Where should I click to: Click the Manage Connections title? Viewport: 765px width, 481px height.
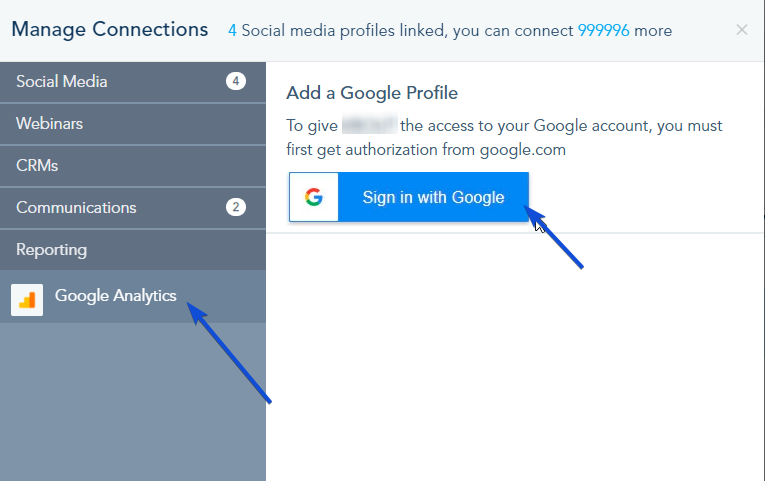(x=110, y=30)
